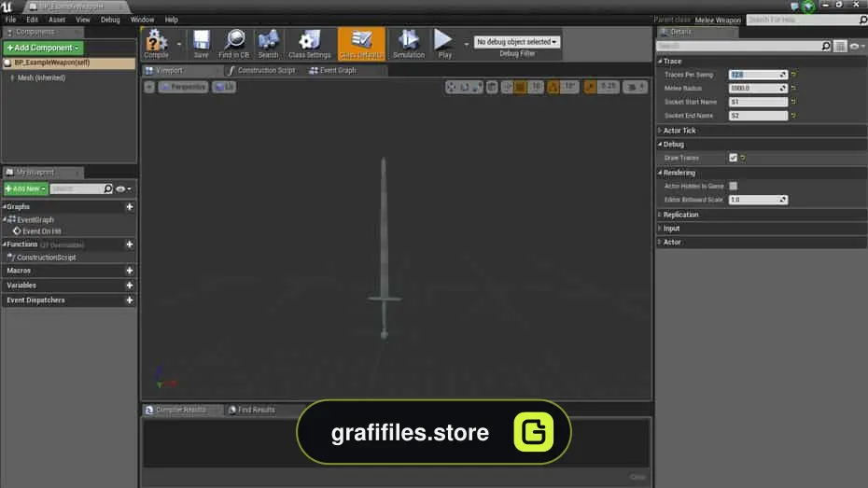This screenshot has width=868, height=488.
Task: Open the Construction Script tab
Action: pos(262,70)
